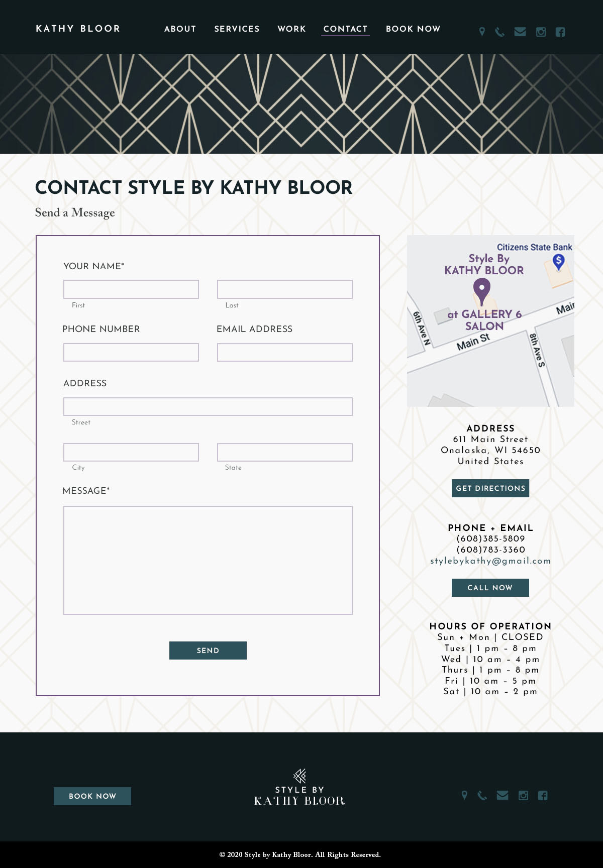603x868 pixels.
Task: Open the About menu item
Action: pyautogui.click(x=180, y=29)
